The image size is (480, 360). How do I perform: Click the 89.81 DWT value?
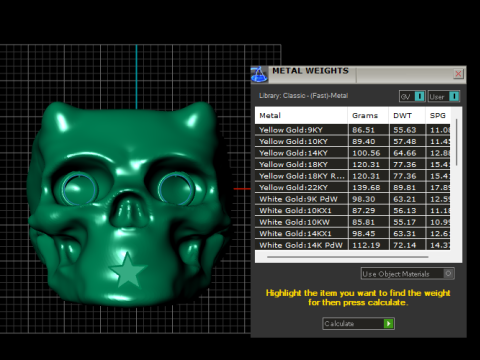click(x=405, y=188)
